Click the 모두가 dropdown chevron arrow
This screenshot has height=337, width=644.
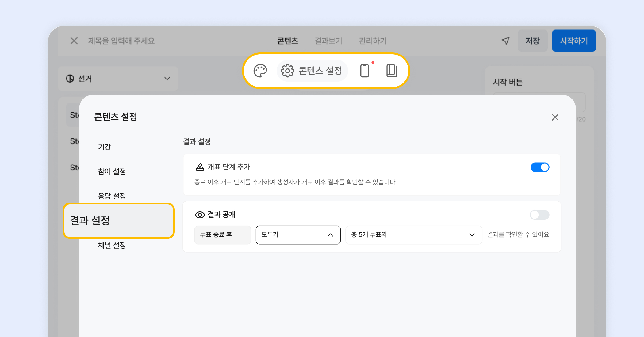(330, 235)
